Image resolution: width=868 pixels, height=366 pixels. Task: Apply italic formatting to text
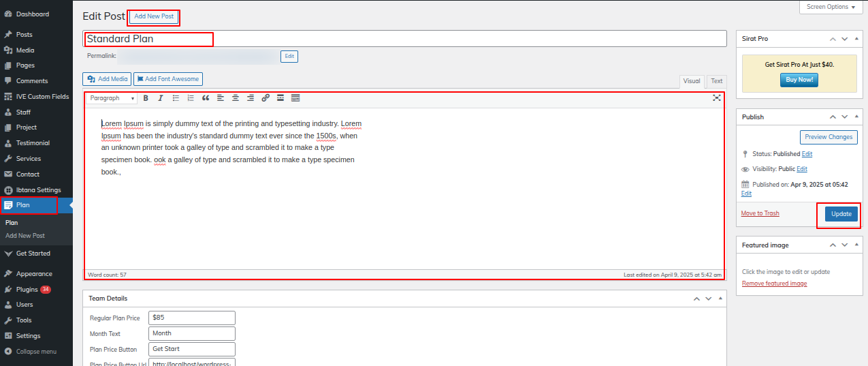click(x=161, y=98)
